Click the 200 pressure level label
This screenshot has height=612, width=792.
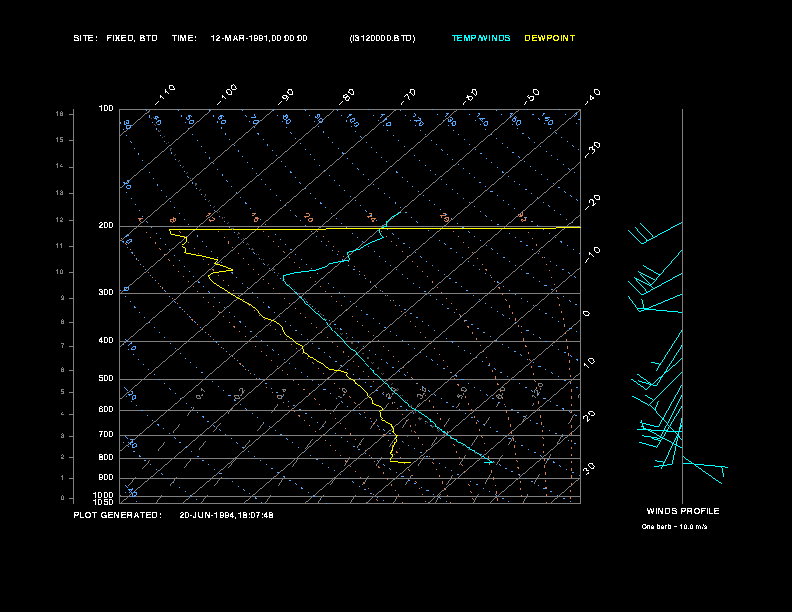click(106, 225)
